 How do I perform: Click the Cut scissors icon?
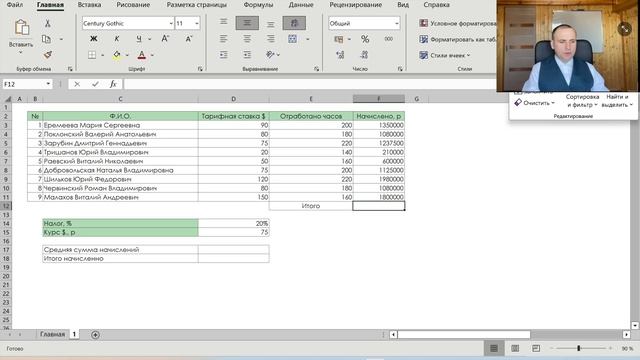point(48,23)
